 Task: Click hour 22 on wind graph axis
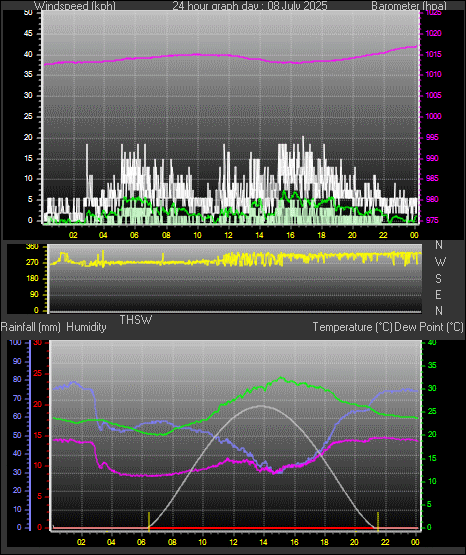(383, 235)
